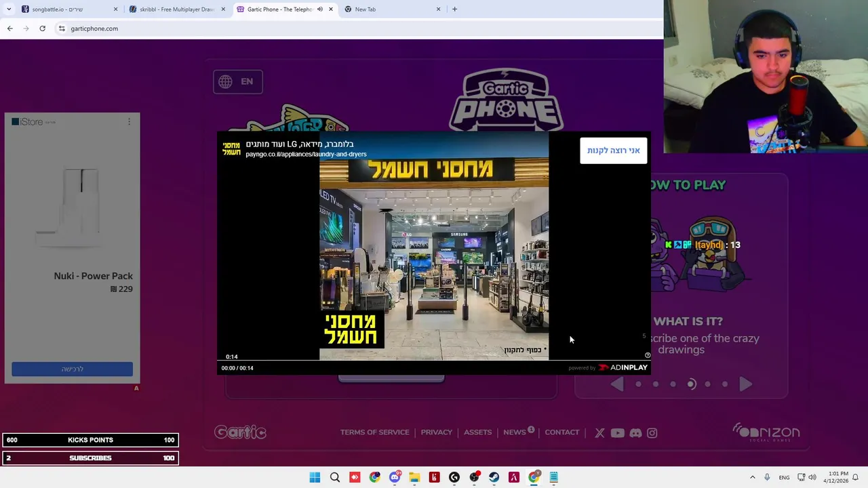Close the songbattle.io tab
Viewport: 868px width, 488px height.
point(115,9)
